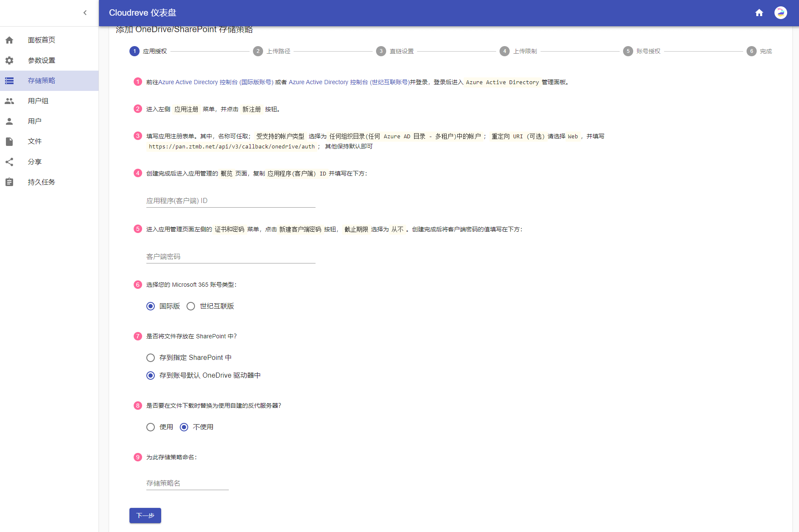This screenshot has width=799, height=532.
Task: Click step 4 上传限制 in the stepper
Action: (518, 51)
